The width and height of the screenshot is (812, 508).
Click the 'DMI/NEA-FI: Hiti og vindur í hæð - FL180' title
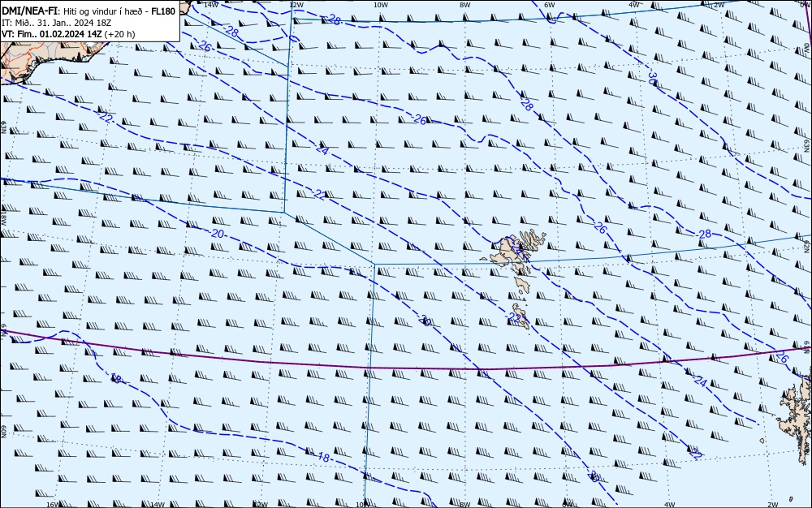pos(89,11)
